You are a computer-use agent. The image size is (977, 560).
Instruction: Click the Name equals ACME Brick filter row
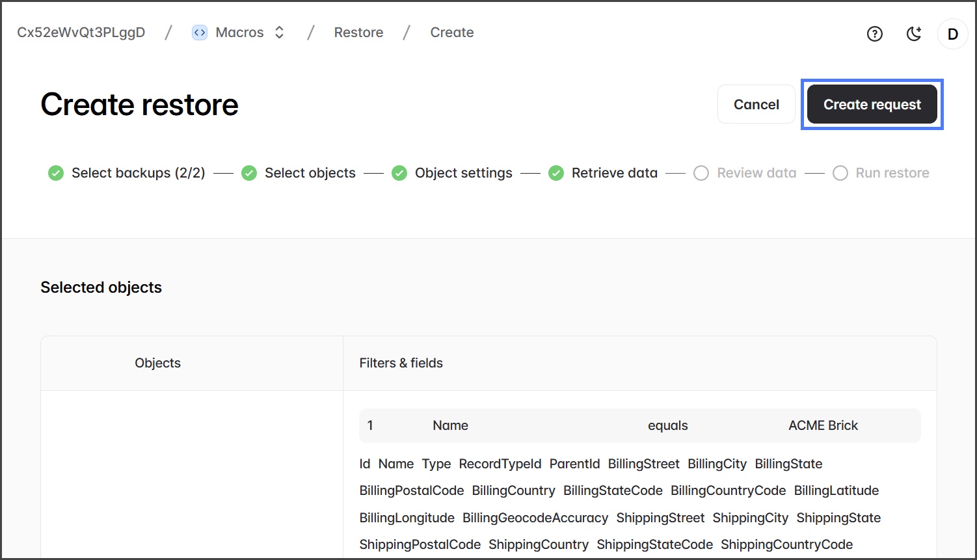(639, 425)
